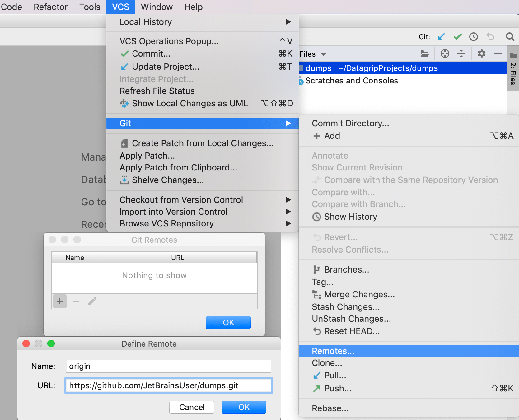This screenshot has width=519, height=420.
Task: Select Commit... in the VCS menu
Action: (x=202, y=54)
